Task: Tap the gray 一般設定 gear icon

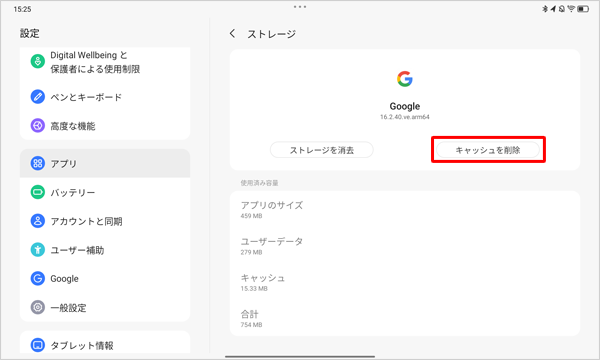Action: tap(38, 307)
